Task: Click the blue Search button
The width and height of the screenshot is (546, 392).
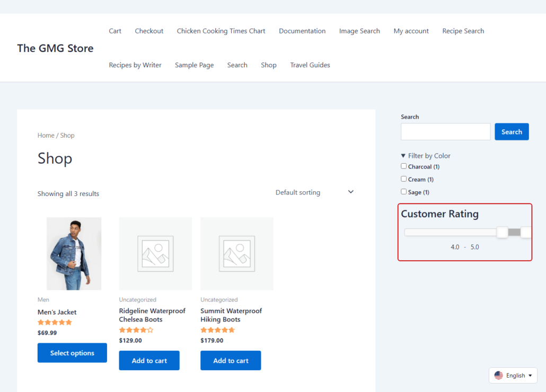Action: pyautogui.click(x=512, y=131)
